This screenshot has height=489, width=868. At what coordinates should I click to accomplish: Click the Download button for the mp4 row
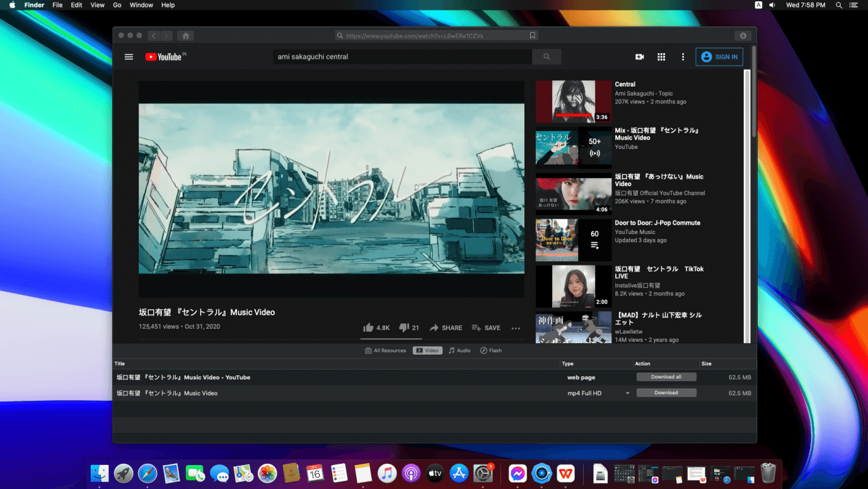coord(666,392)
